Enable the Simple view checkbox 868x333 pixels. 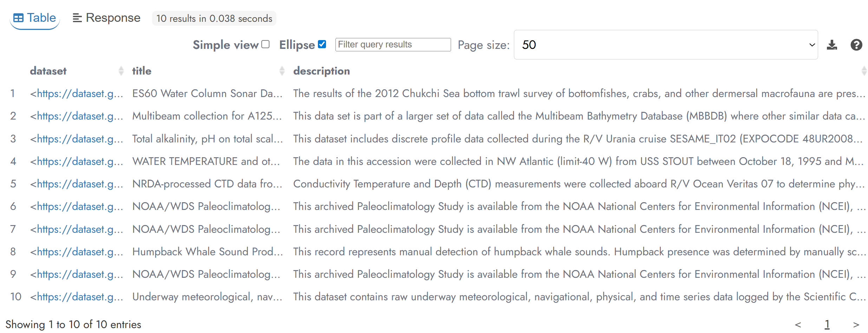266,44
